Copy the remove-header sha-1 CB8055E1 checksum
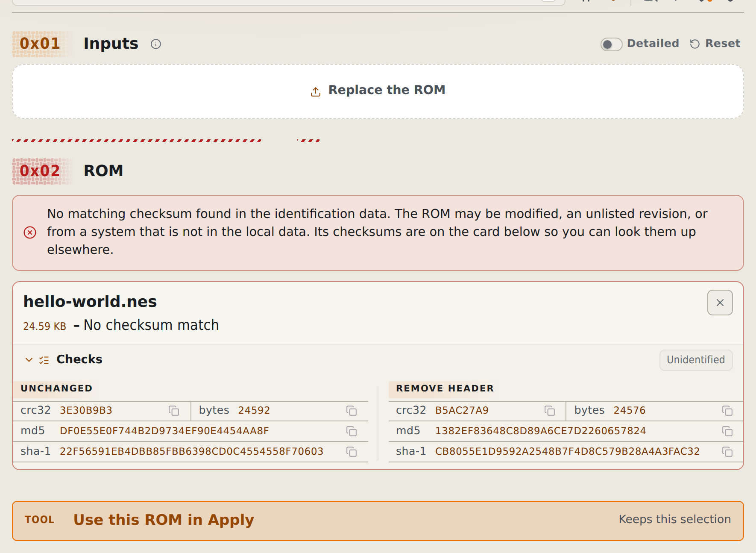 727,452
